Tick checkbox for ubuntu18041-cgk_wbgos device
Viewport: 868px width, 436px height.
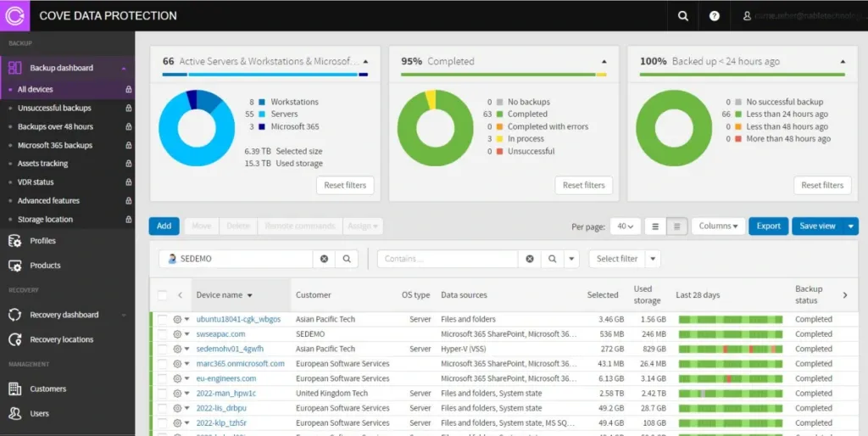click(162, 320)
